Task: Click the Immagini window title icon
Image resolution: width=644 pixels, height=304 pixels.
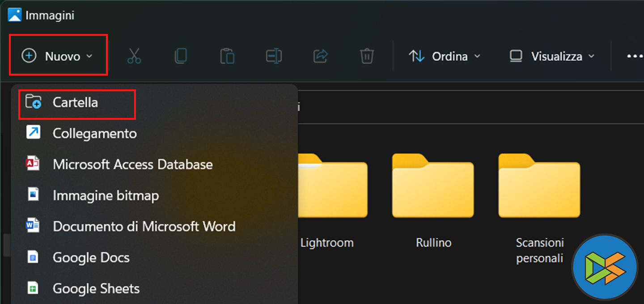Action: pos(14,15)
